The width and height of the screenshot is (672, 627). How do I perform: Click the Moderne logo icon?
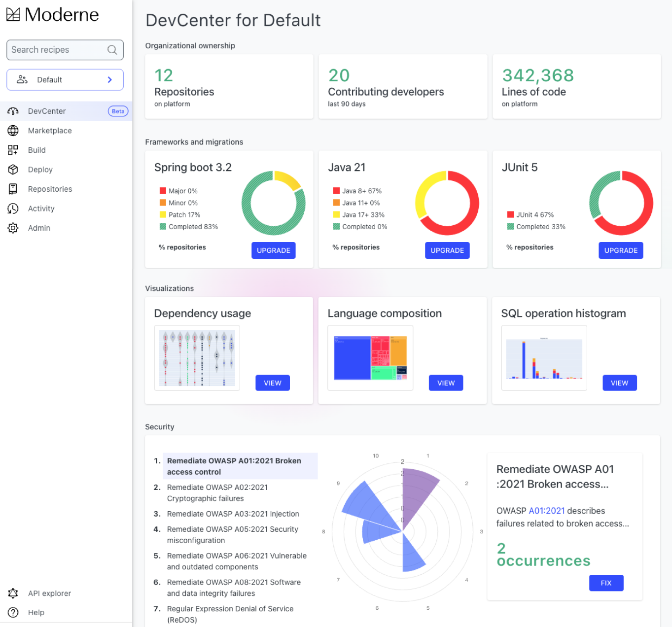[13, 15]
